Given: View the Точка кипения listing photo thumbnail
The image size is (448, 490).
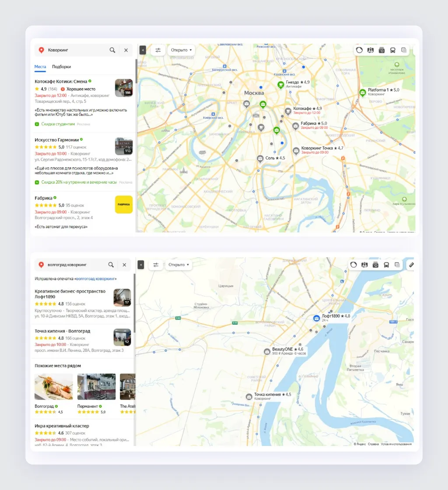Looking at the screenshot, I should coord(122,337).
